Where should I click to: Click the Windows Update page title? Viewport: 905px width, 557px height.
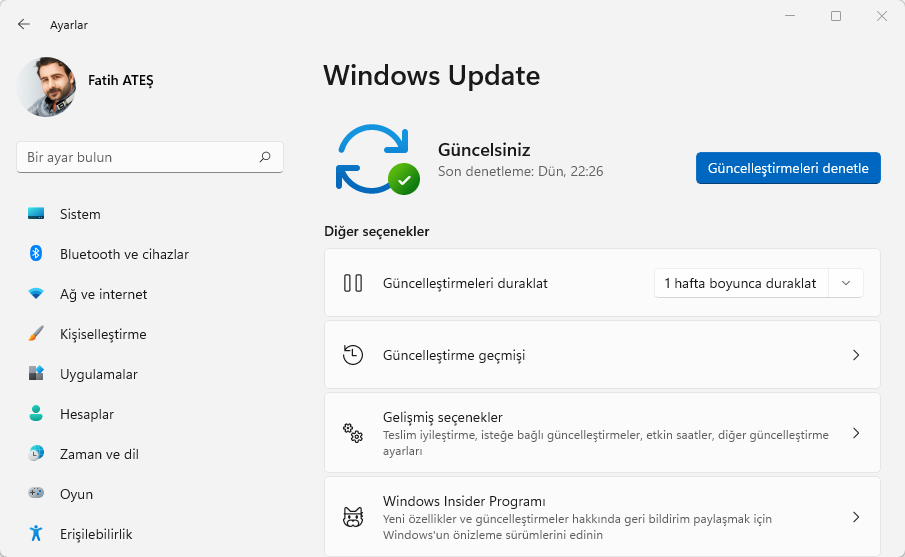tap(431, 76)
